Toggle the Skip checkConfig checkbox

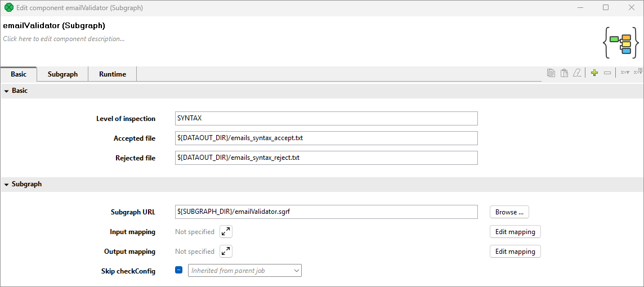(x=179, y=271)
